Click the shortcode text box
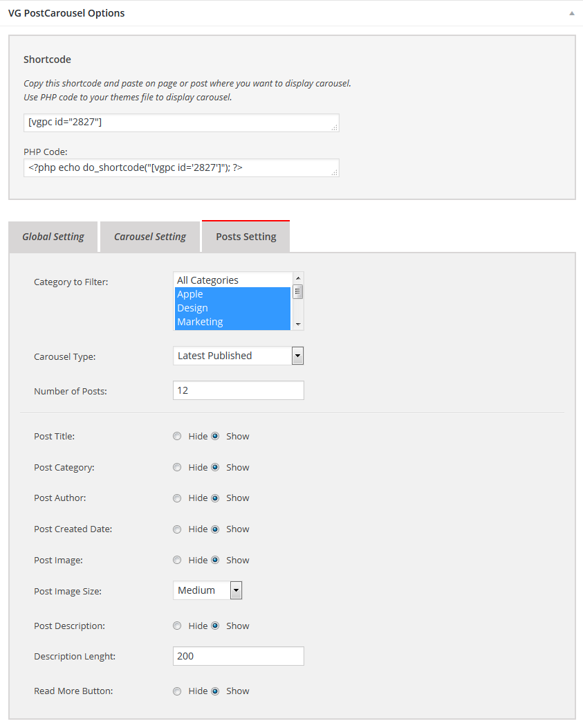Viewport: 583px width, 728px height. click(181, 123)
